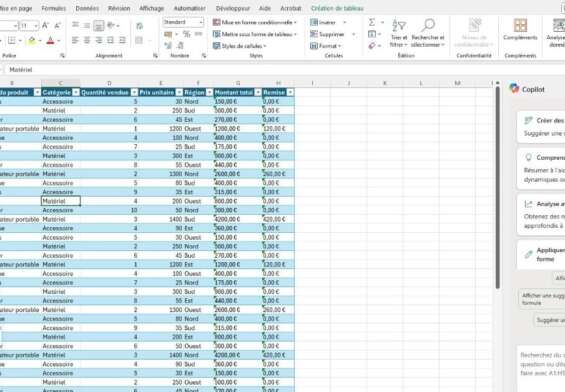Switch to the Formules ribbon tab
The image size is (565, 392).
[x=54, y=8]
